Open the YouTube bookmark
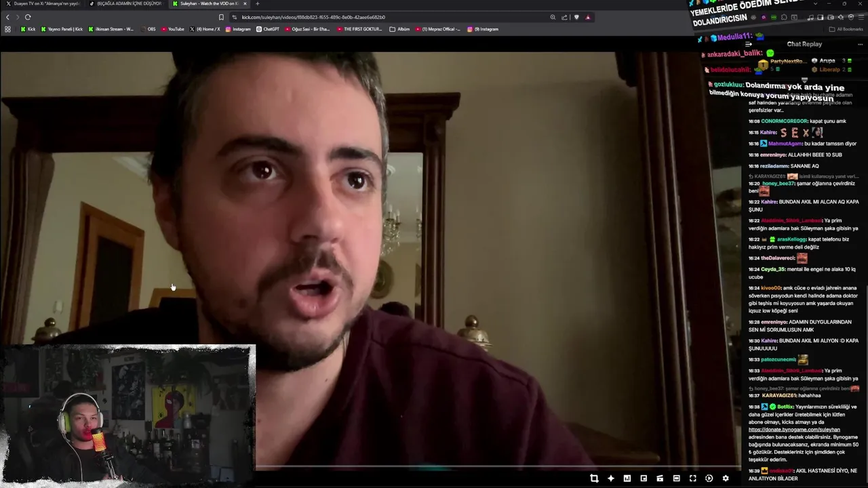 [173, 29]
